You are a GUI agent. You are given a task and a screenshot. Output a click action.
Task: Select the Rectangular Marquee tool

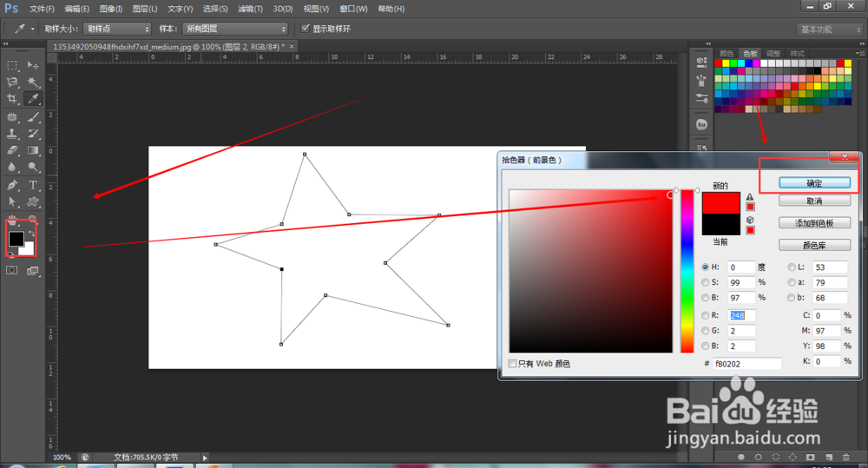(x=11, y=65)
